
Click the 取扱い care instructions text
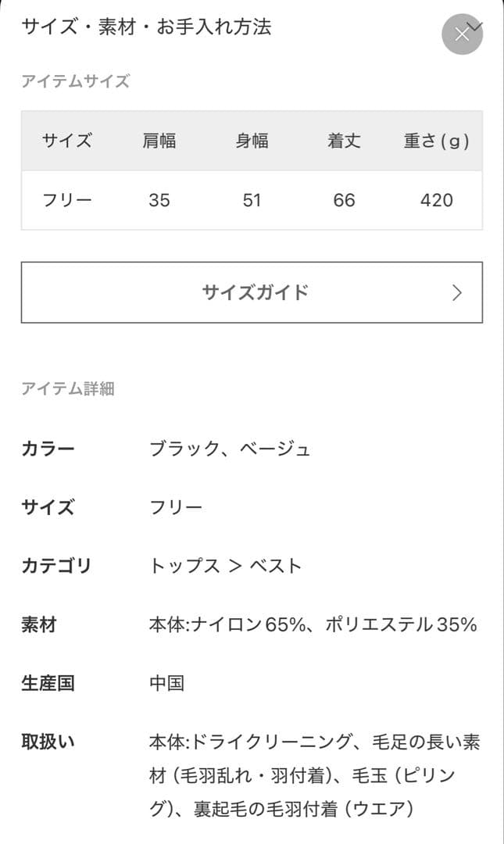(313, 770)
